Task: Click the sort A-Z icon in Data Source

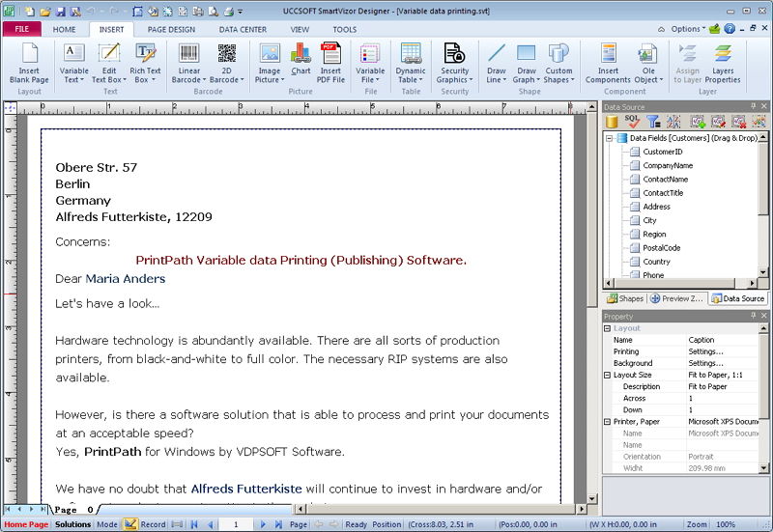Action: tap(673, 121)
